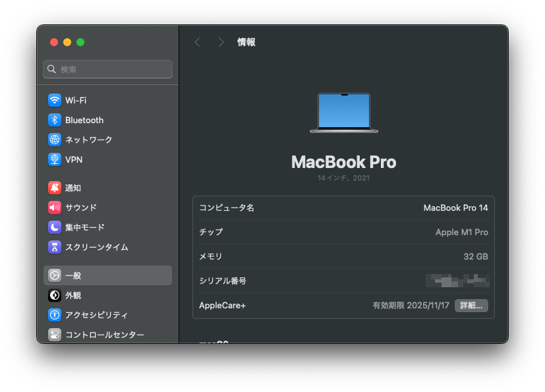Select the ネットワーク globe icon
The height and width of the screenshot is (392, 545).
[x=55, y=140]
